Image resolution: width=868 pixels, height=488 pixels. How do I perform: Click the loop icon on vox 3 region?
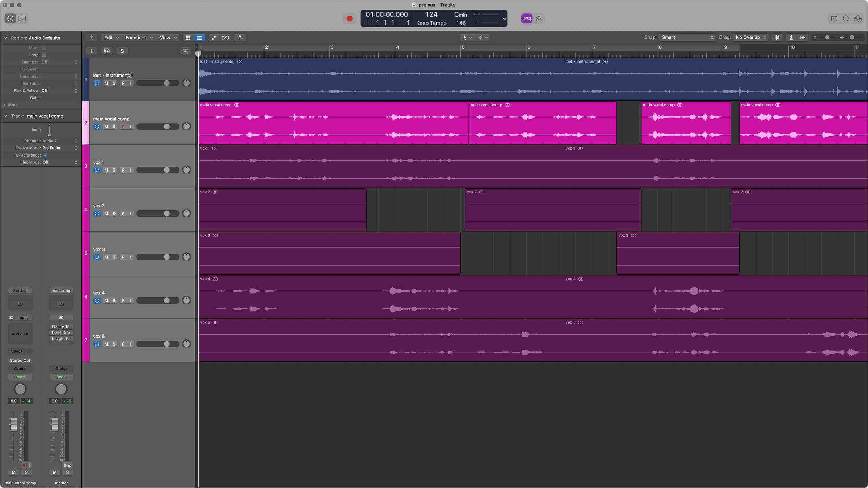coord(216,235)
